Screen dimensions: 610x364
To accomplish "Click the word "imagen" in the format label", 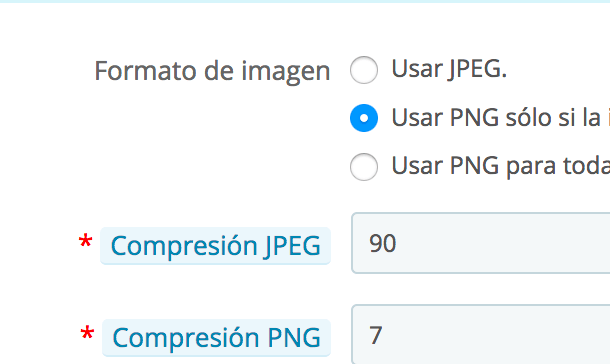I will (286, 72).
